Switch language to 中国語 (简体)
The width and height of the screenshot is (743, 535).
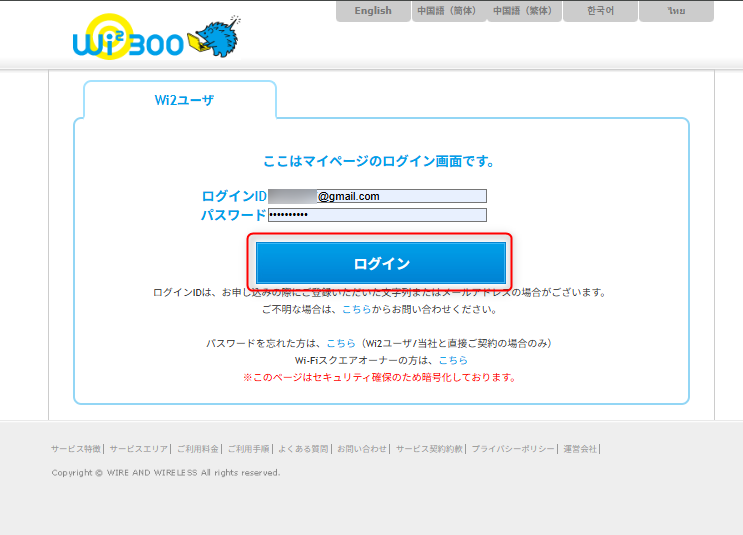[x=449, y=11]
